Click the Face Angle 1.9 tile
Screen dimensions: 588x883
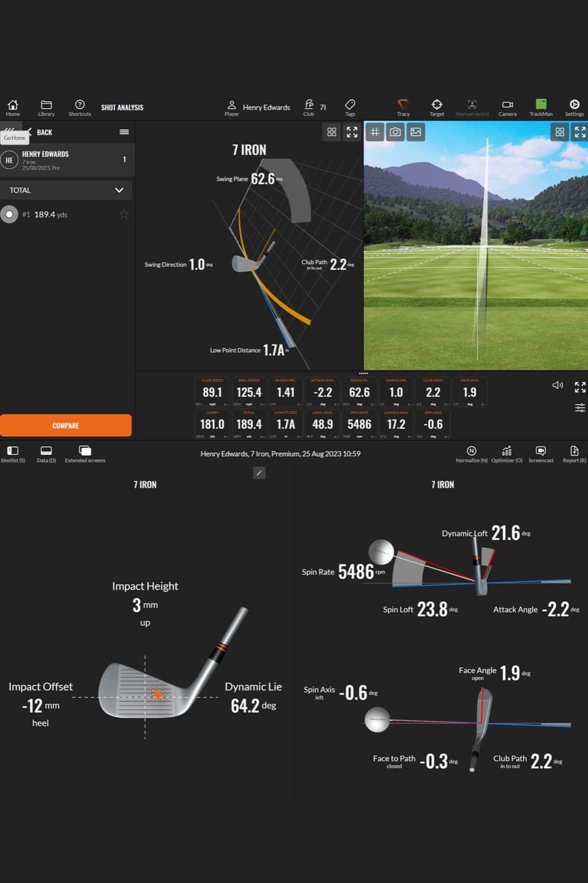[x=470, y=392]
